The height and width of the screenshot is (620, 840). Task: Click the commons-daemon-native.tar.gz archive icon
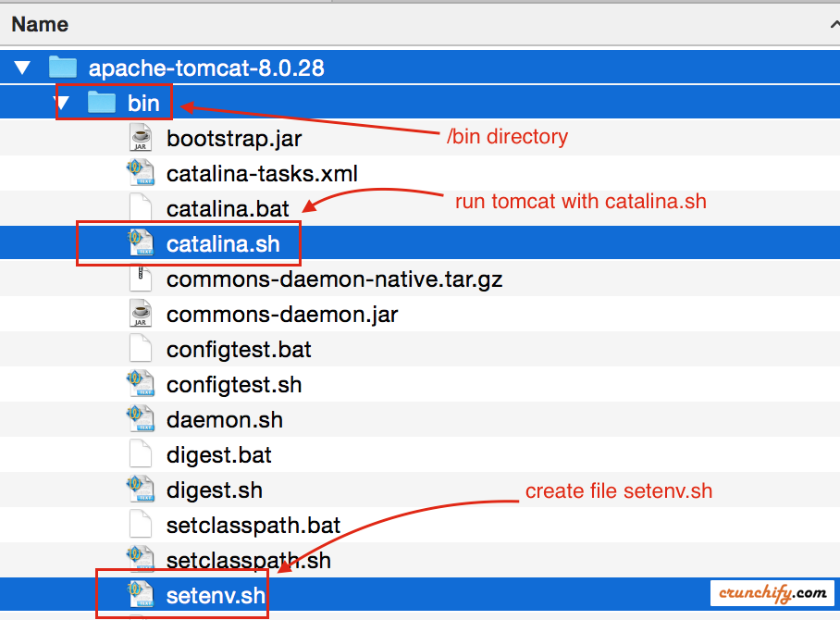tap(140, 279)
